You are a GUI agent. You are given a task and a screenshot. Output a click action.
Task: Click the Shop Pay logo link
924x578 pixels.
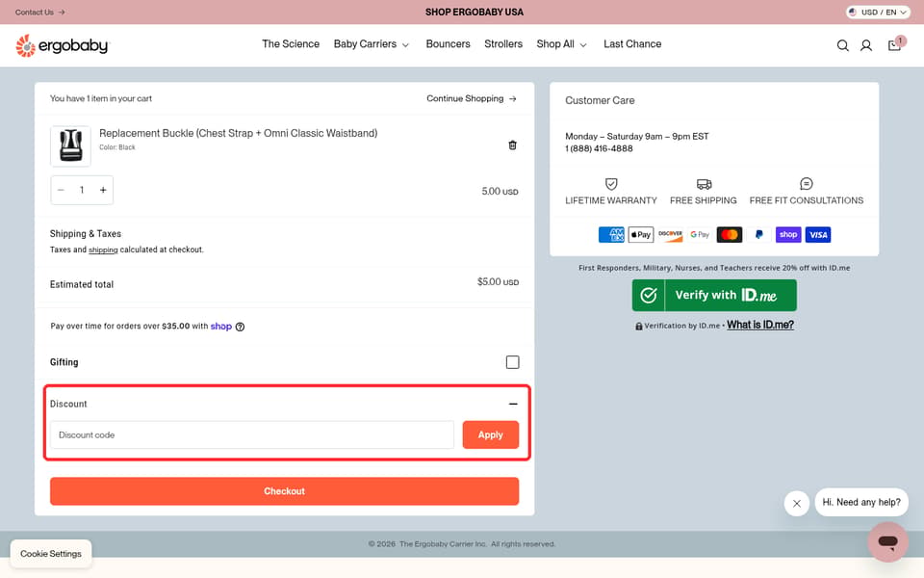pos(221,327)
